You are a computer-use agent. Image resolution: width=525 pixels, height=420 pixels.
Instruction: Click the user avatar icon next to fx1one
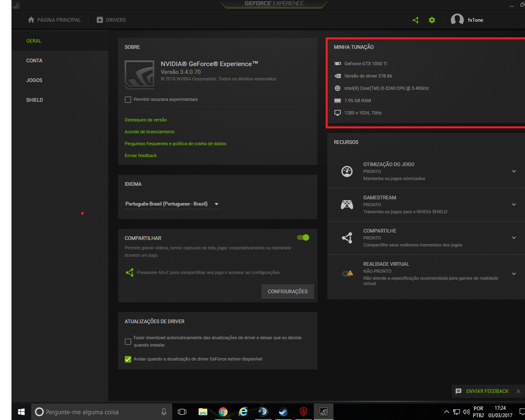click(x=457, y=20)
